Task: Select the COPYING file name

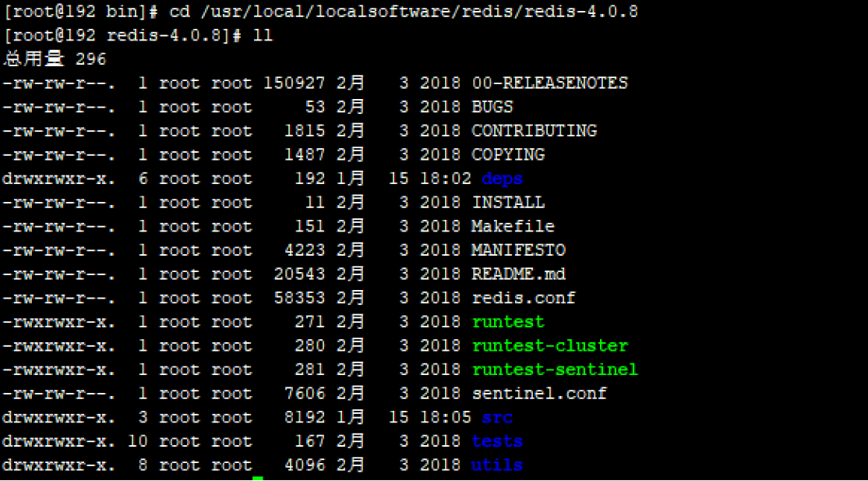Action: (x=508, y=154)
